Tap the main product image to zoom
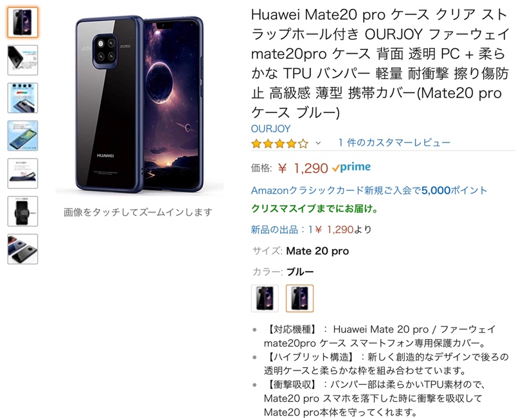The image size is (532, 418). [x=139, y=103]
